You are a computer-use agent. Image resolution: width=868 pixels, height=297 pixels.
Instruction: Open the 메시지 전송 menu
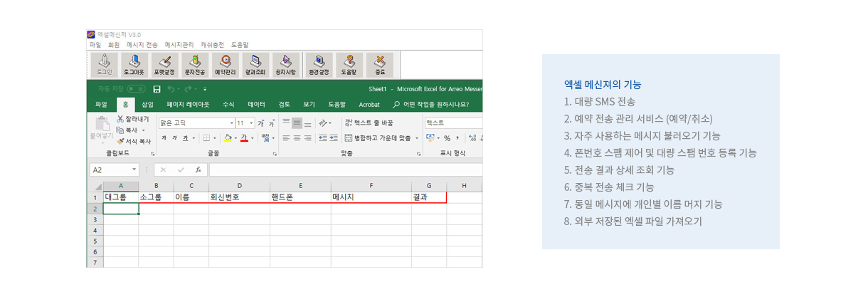pos(142,45)
